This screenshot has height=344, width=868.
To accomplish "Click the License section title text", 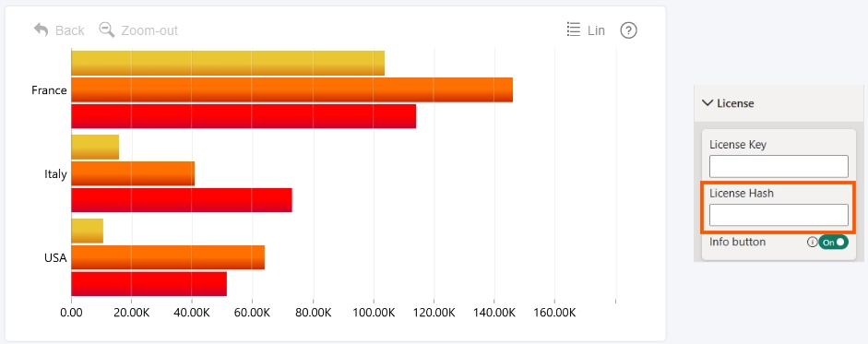I will (735, 103).
